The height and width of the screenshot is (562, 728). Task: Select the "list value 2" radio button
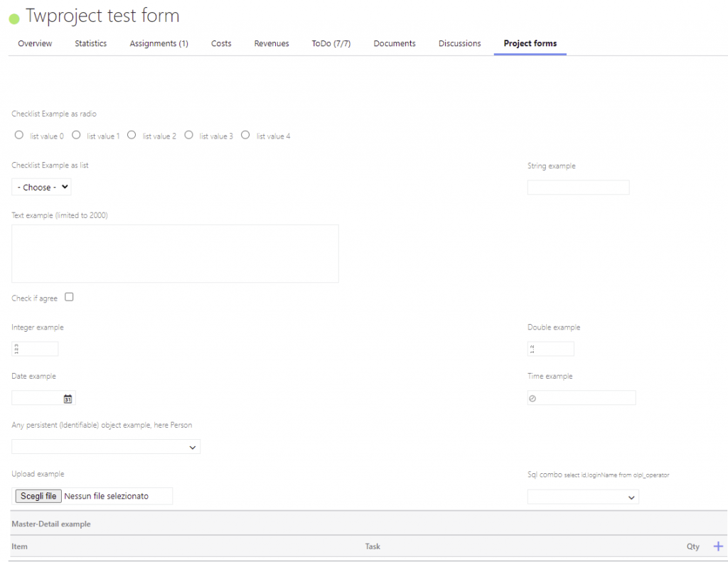point(131,134)
